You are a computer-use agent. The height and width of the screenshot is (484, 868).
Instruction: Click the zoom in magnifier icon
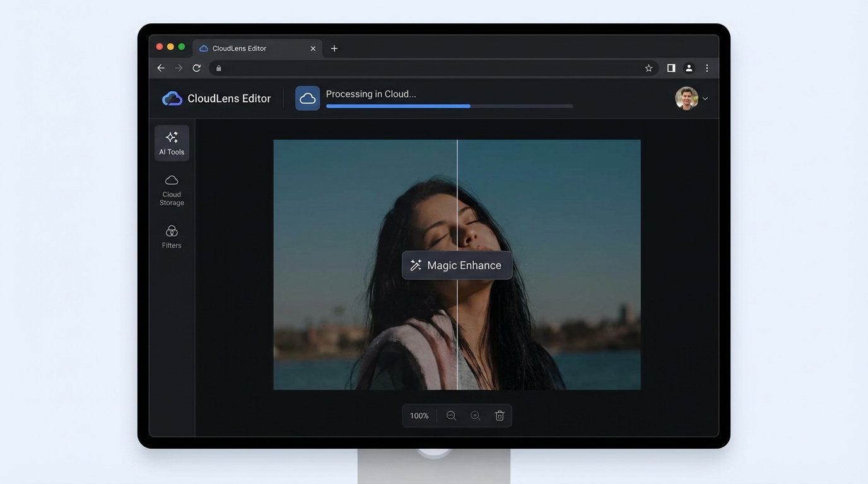476,416
